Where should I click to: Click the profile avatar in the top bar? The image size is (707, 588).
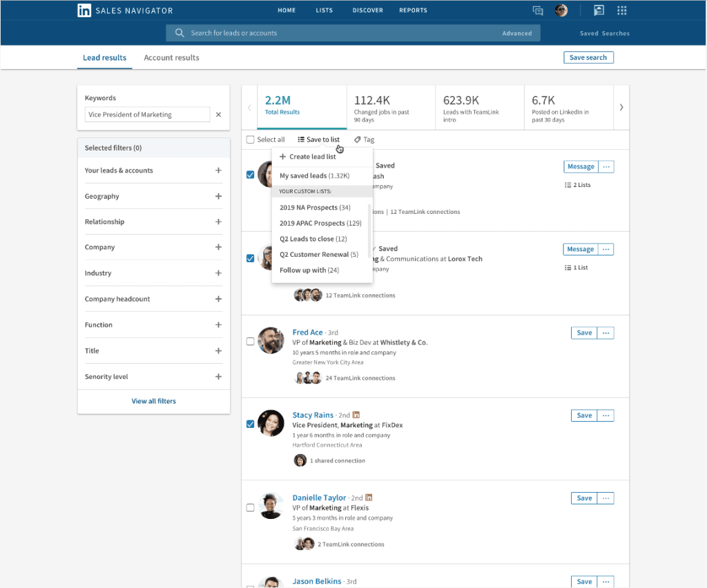coord(561,10)
